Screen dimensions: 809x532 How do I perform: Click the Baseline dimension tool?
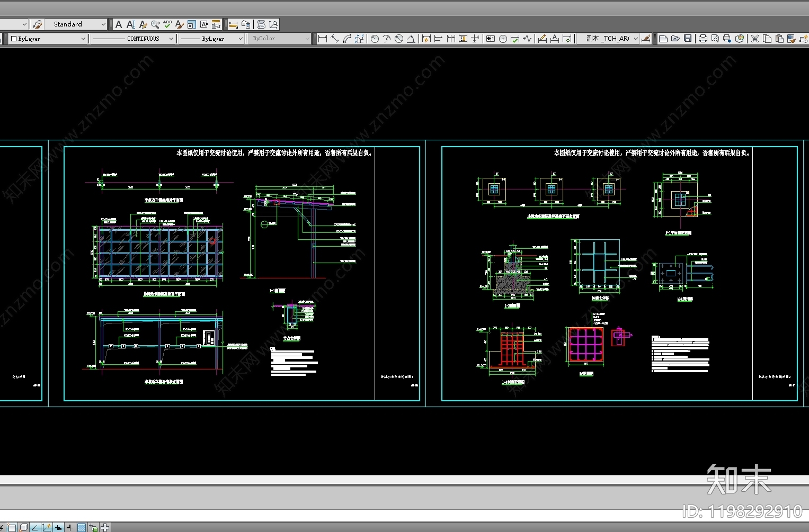tap(438, 39)
